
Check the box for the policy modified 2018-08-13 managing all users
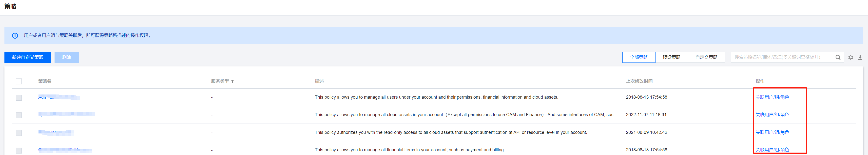pyautogui.click(x=19, y=97)
